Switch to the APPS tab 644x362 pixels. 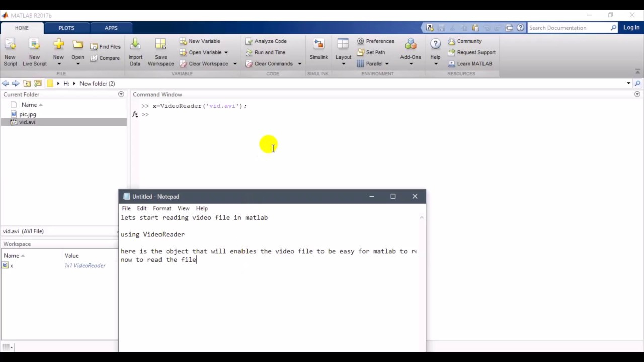pos(111,28)
